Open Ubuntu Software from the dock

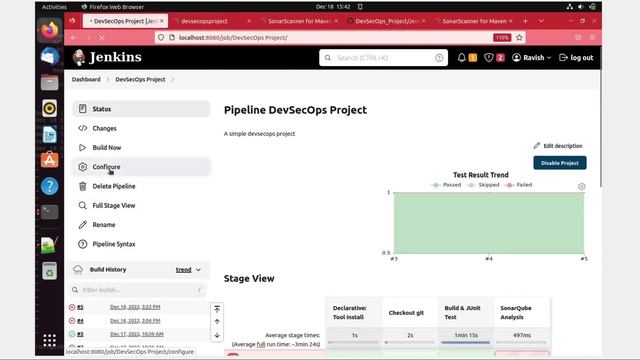pyautogui.click(x=49, y=160)
